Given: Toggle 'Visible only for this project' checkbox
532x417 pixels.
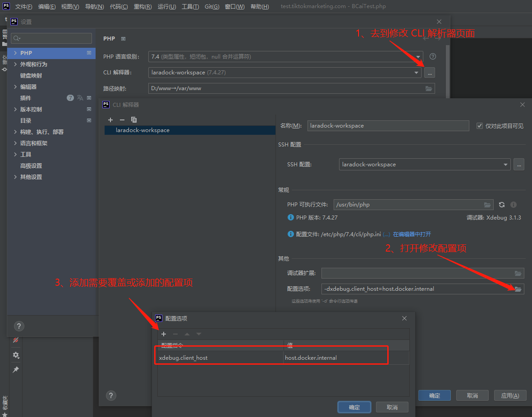Looking at the screenshot, I should tap(479, 126).
